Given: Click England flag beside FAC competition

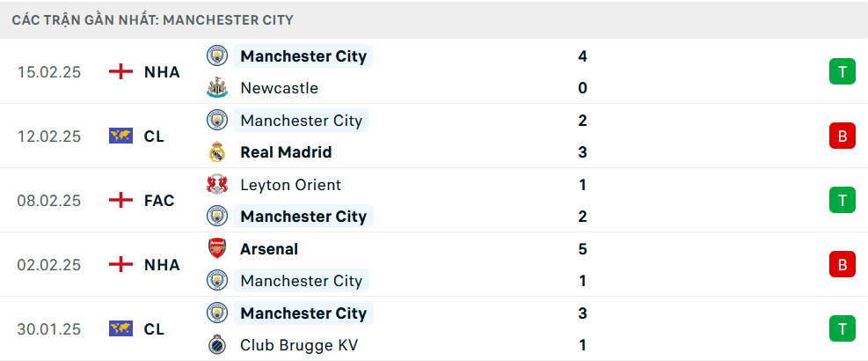Looking at the screenshot, I should (120, 201).
